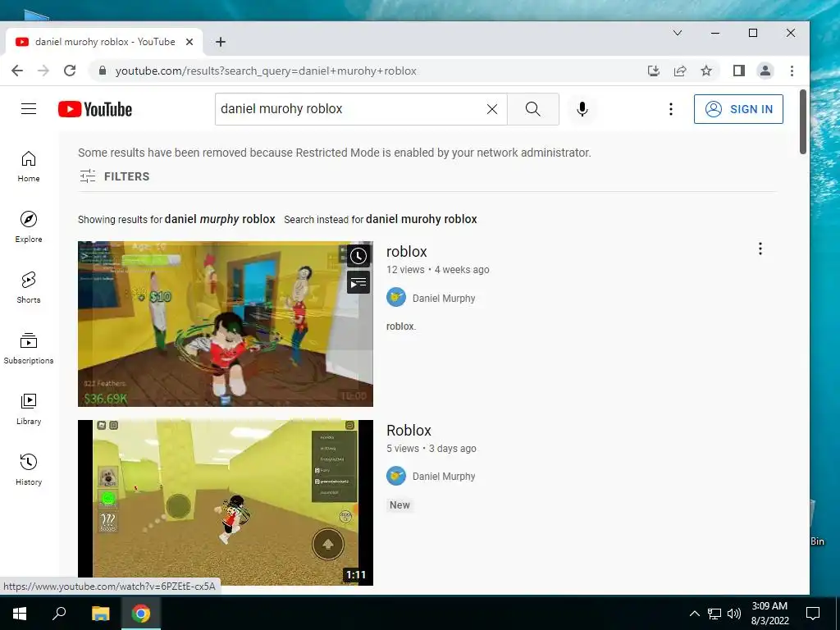The width and height of the screenshot is (840, 630).
Task: Open a new Chrome tab
Action: click(x=220, y=42)
